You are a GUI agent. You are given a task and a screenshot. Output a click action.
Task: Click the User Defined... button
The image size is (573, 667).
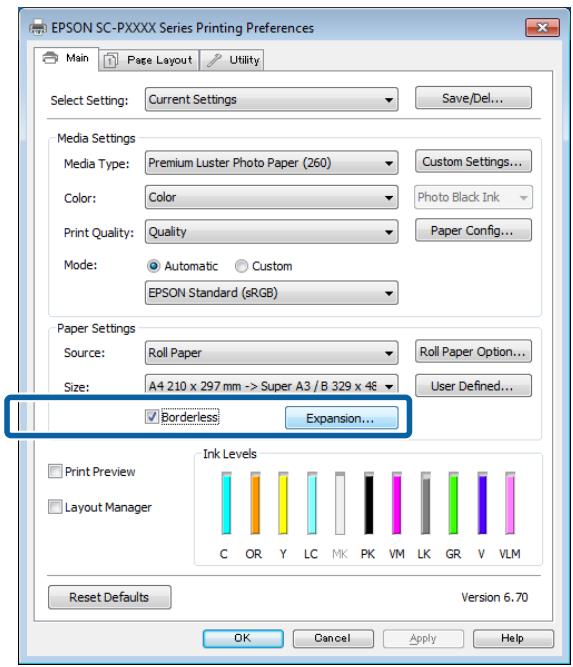[473, 386]
